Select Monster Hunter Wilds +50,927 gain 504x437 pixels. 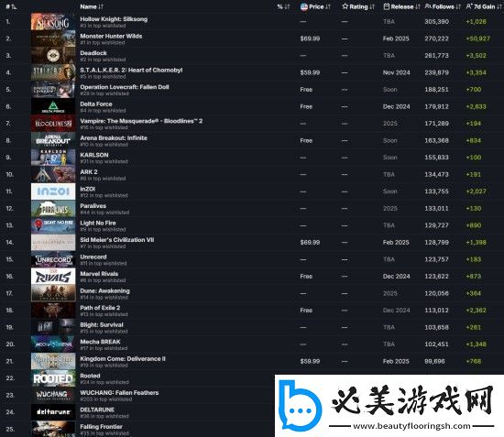coord(478,38)
